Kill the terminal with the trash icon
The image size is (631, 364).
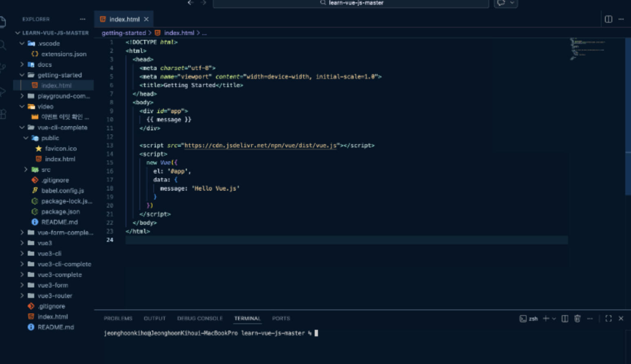point(577,318)
